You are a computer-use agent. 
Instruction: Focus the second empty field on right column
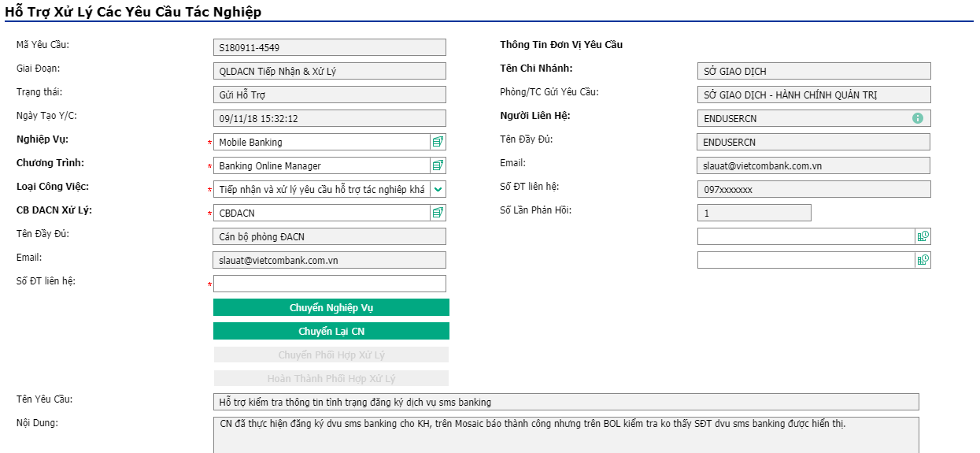(x=806, y=260)
